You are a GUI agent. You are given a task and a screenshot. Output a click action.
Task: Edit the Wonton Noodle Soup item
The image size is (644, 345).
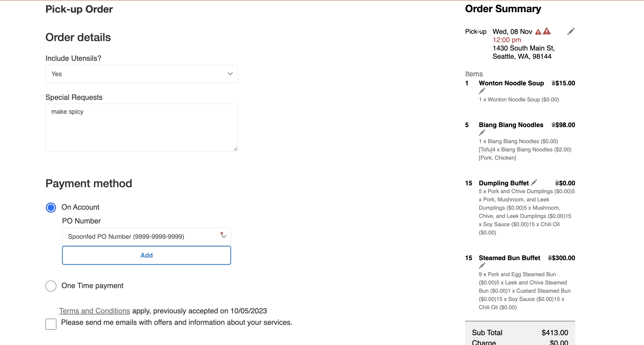point(482,91)
